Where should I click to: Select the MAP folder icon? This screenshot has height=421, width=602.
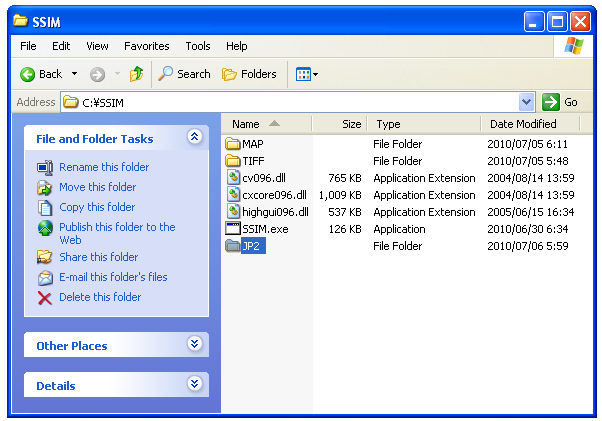[x=233, y=144]
